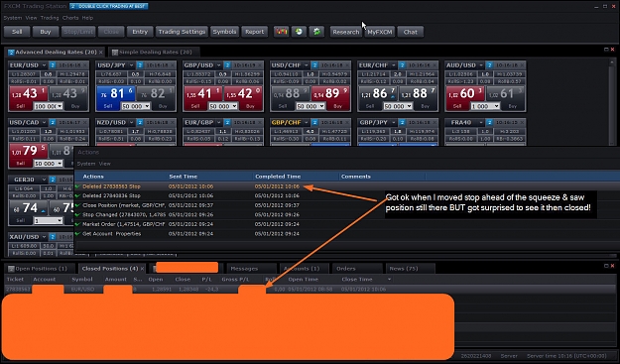Click the Buy toolbar button
620x364 pixels.
tap(46, 32)
